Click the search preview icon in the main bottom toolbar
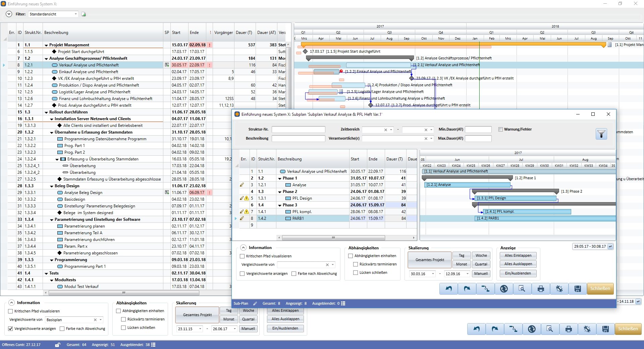The image size is (644, 349). 550,329
